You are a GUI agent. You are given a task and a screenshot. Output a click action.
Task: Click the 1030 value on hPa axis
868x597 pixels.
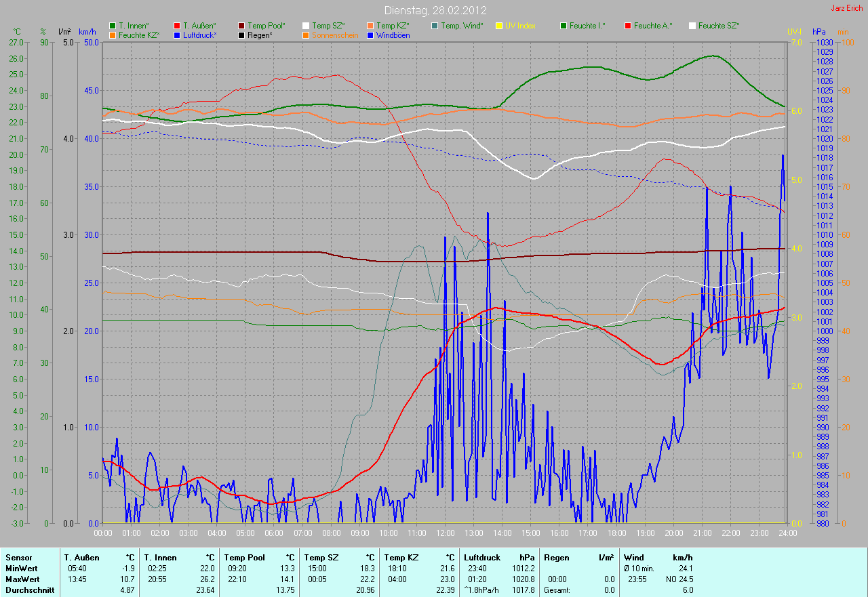pos(823,42)
